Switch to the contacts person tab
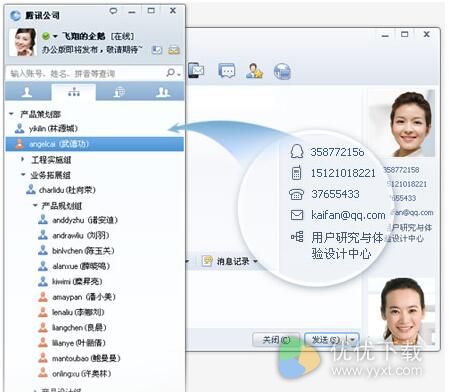Screen dimensions: 449x392 [27, 92]
